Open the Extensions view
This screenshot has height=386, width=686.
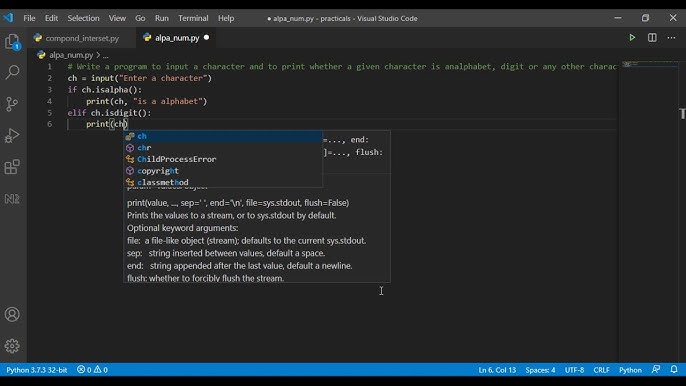point(12,167)
